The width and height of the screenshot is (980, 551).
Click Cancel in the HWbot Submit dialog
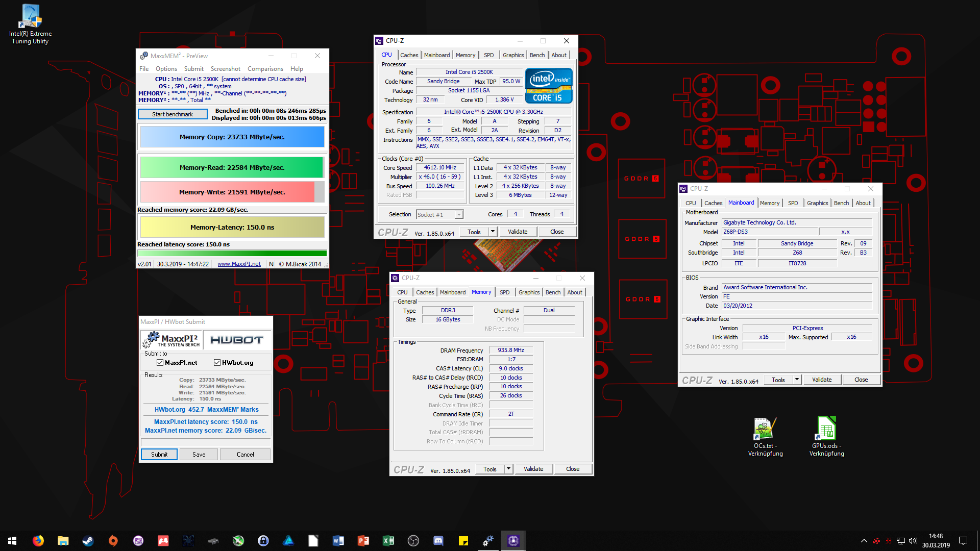pyautogui.click(x=245, y=455)
